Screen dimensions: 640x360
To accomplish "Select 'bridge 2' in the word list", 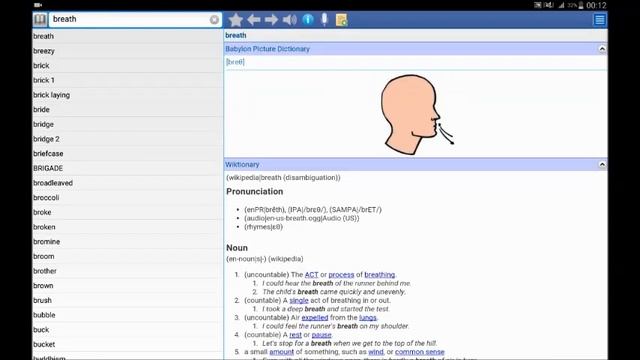I will pos(127,139).
